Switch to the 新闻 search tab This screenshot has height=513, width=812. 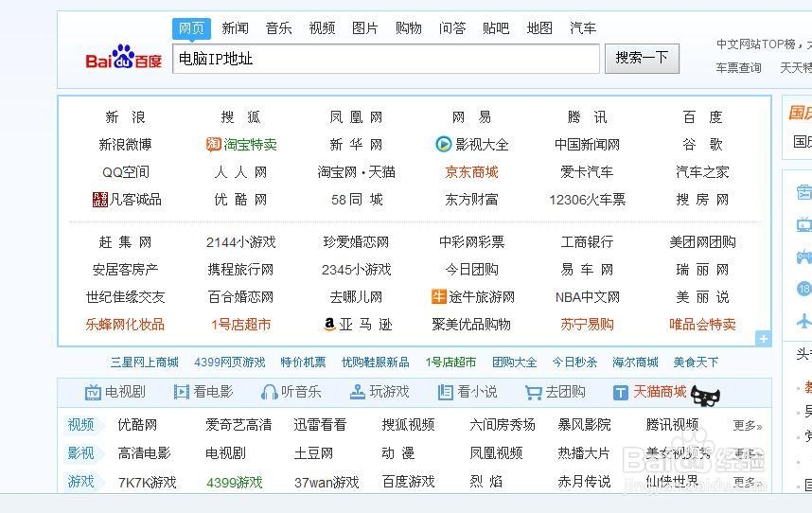236,28
